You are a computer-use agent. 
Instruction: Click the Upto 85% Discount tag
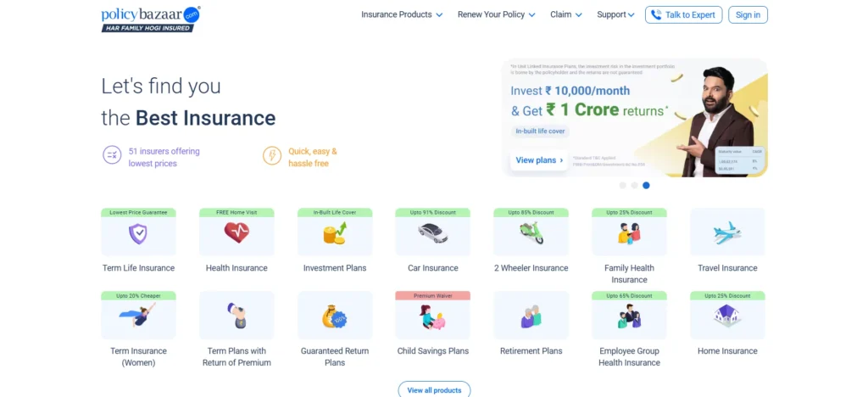(531, 213)
